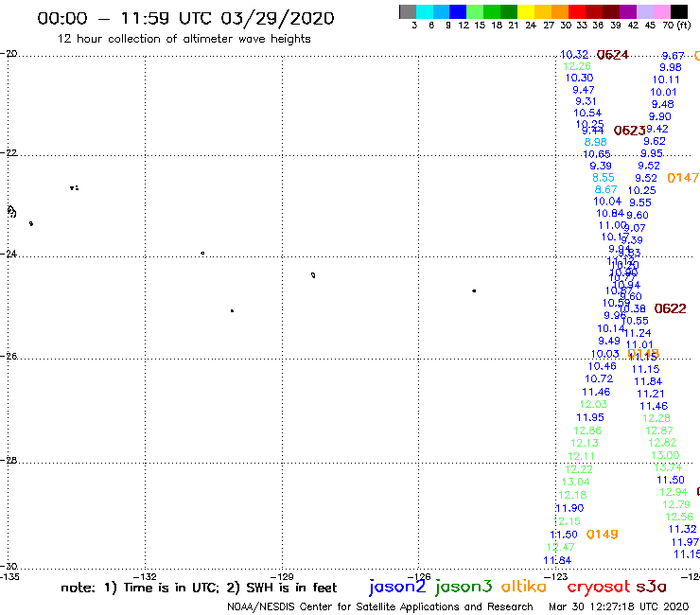Click the wave height value 8.67
Viewport: 700px width, 615px height.
[x=605, y=189]
